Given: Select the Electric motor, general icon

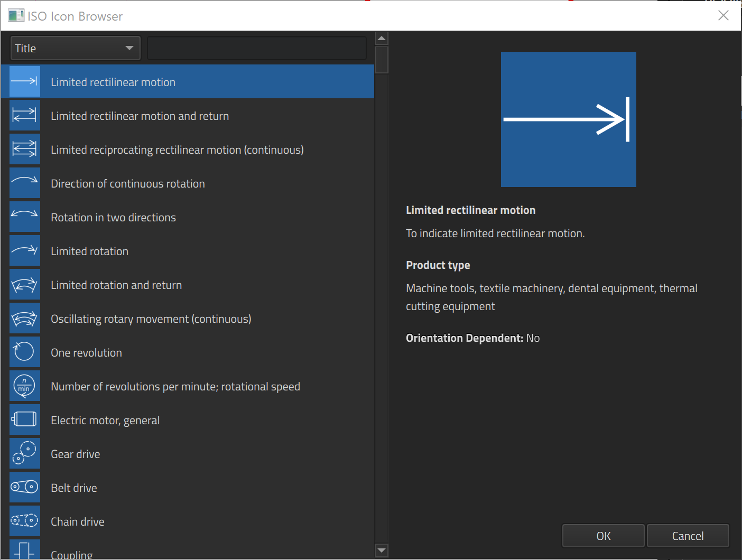Looking at the screenshot, I should pos(25,420).
